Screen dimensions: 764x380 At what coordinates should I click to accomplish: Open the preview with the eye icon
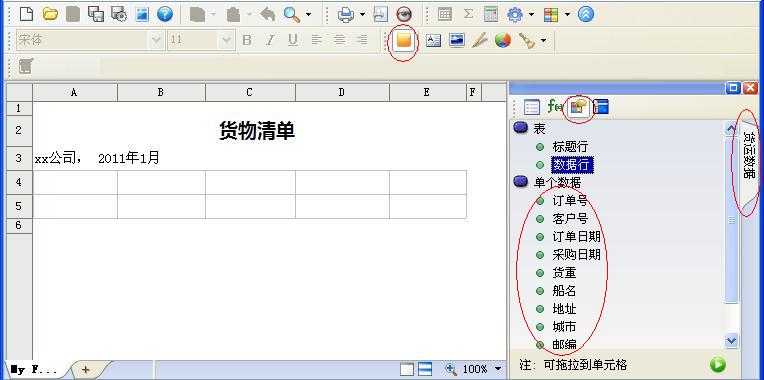click(404, 15)
